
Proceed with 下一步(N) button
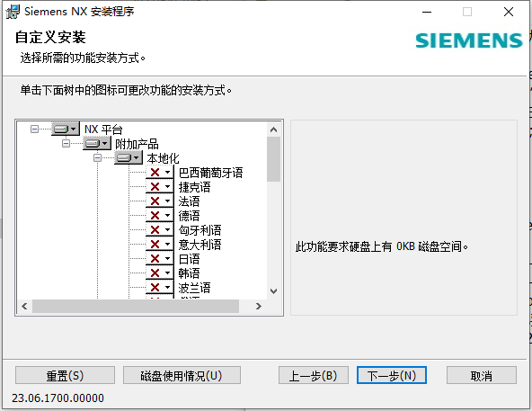coord(392,375)
